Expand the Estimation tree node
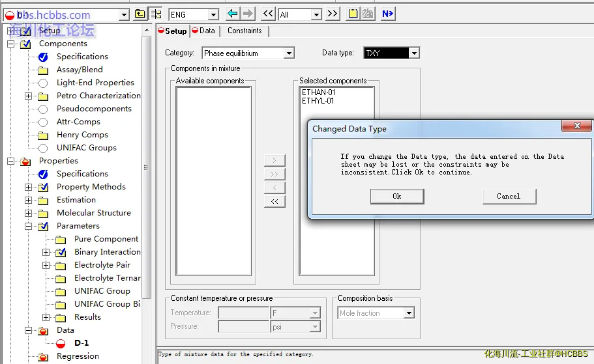The height and width of the screenshot is (364, 594). click(x=29, y=200)
